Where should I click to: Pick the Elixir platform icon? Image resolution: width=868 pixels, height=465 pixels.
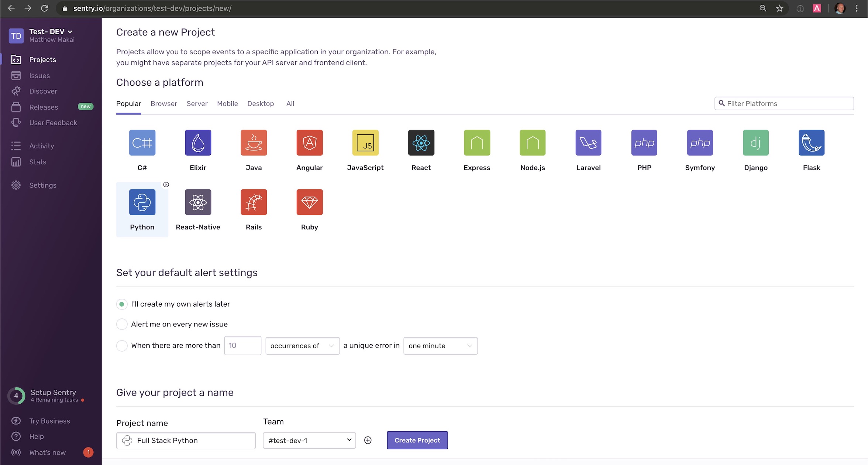(x=198, y=143)
